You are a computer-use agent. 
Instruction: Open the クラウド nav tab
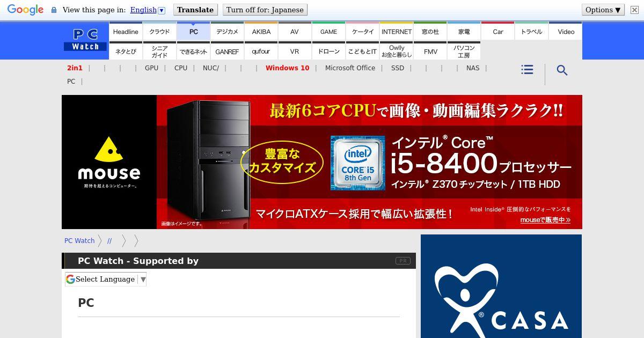pos(159,31)
